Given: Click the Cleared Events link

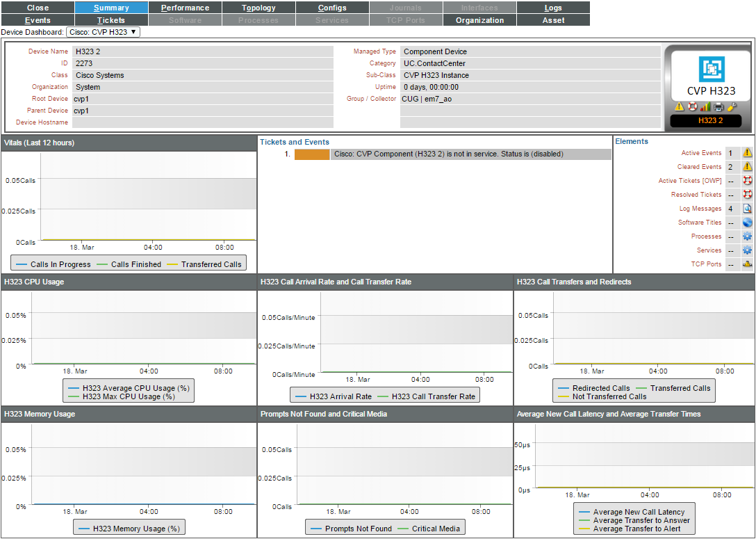Looking at the screenshot, I should point(699,167).
